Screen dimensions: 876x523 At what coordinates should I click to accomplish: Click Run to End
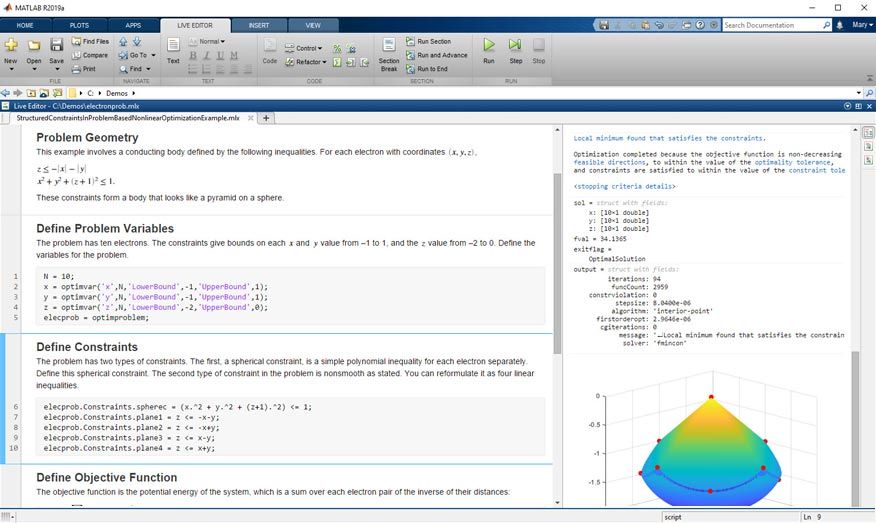(x=427, y=69)
